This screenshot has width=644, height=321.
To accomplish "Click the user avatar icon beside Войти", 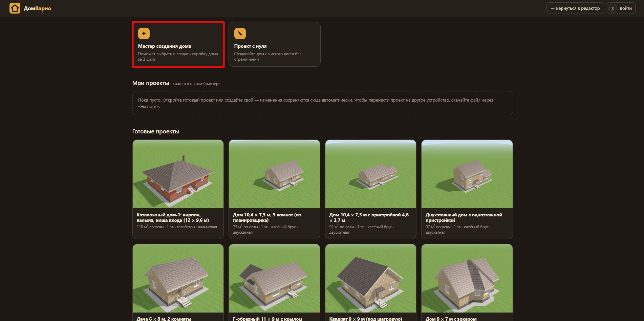I will tap(613, 8).
